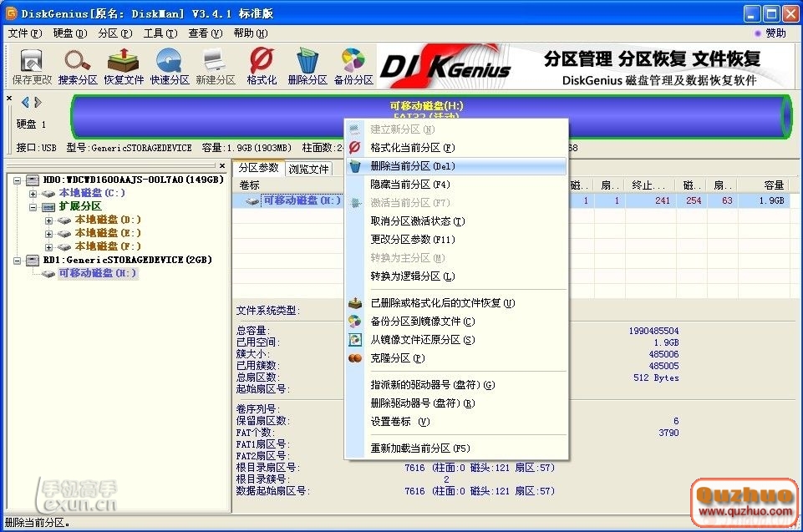
Task: Select 删除当前分区 (Del) in the context menu
Action: (413, 166)
